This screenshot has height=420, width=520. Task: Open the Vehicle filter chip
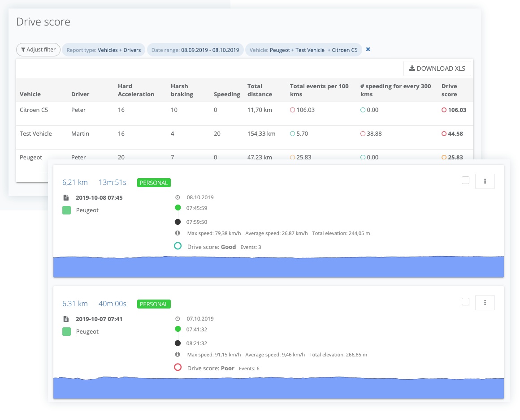coord(303,50)
